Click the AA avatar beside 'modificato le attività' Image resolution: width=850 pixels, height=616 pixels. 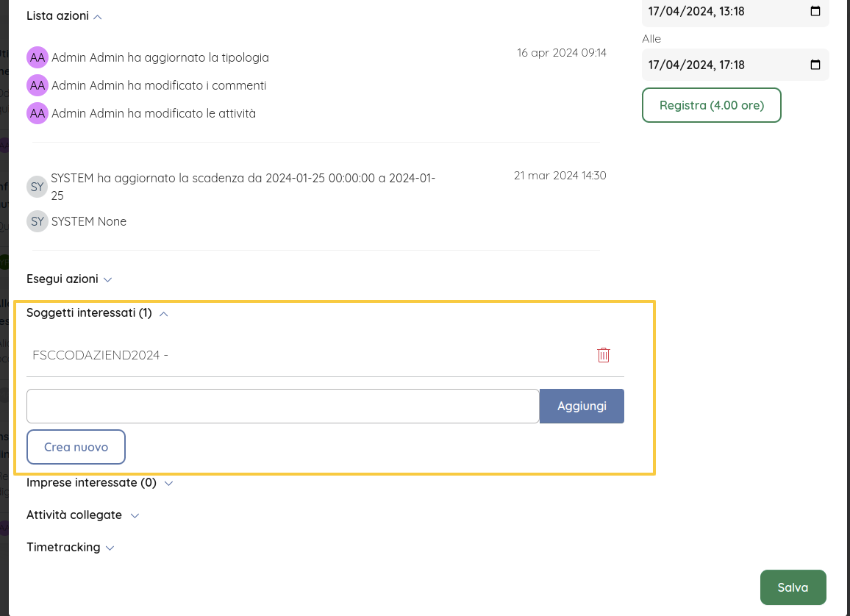click(x=37, y=113)
